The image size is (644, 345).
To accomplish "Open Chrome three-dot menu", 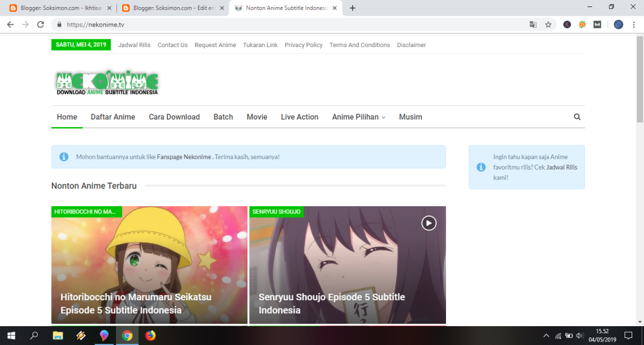I will click(x=634, y=25).
